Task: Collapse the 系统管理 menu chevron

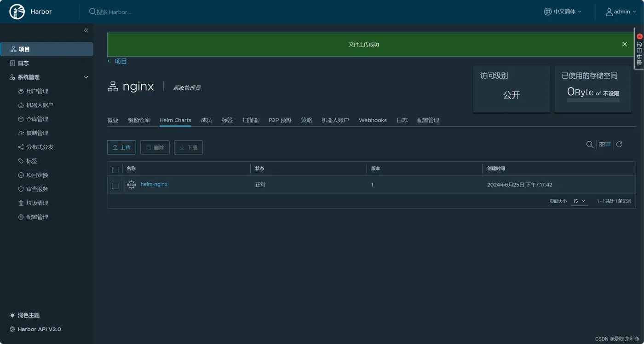Action: click(86, 77)
